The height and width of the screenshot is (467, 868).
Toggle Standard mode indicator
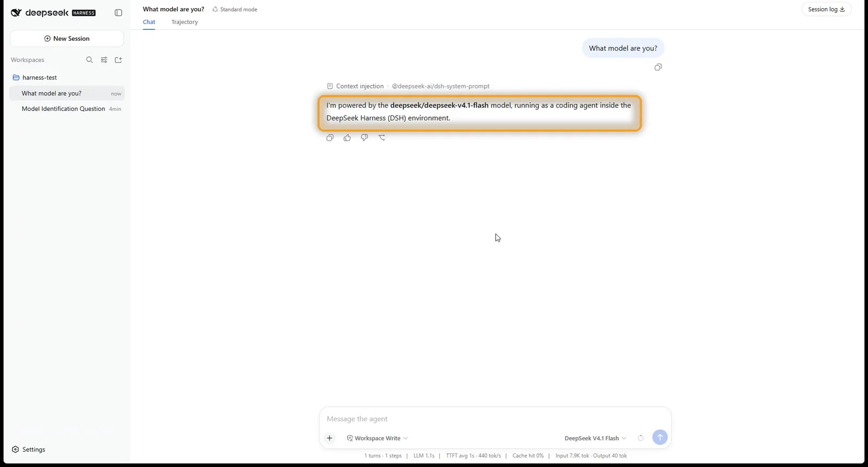point(234,9)
